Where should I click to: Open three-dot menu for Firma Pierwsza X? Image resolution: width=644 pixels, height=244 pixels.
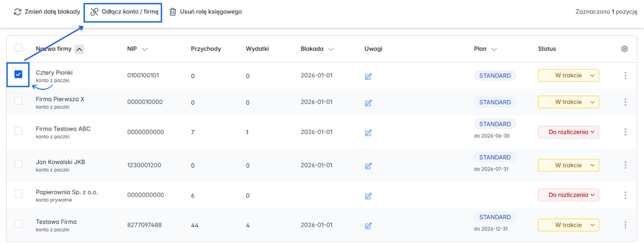tap(625, 102)
